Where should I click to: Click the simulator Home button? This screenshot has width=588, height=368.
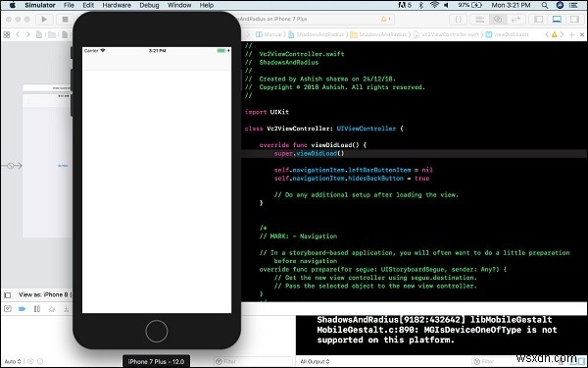[x=157, y=332]
